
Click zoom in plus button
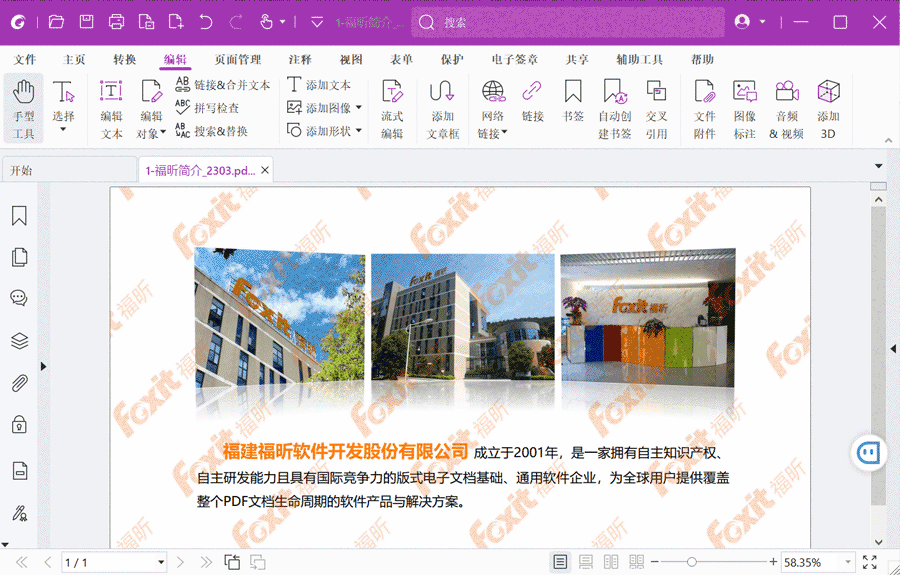coord(773,562)
